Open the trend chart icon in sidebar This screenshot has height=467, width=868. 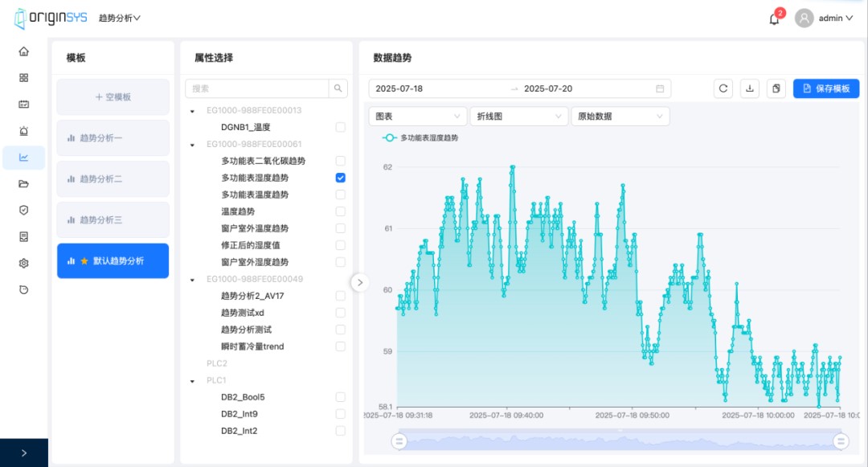click(24, 158)
